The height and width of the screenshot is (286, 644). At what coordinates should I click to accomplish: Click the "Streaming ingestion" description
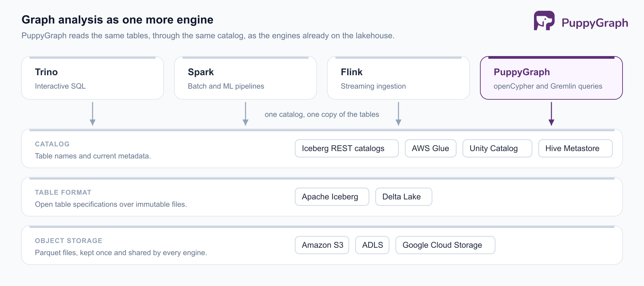[373, 86]
